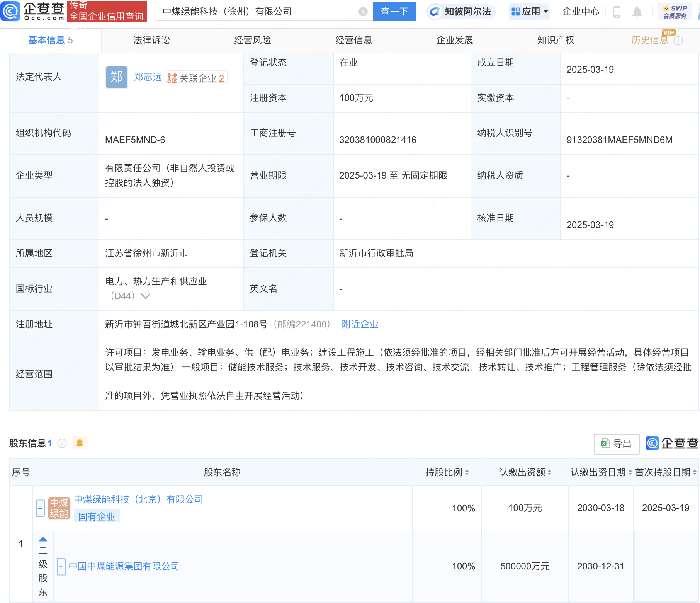This screenshot has height=603, width=700.
Task: Select organization code MAEF5MND-6
Action: pos(135,140)
